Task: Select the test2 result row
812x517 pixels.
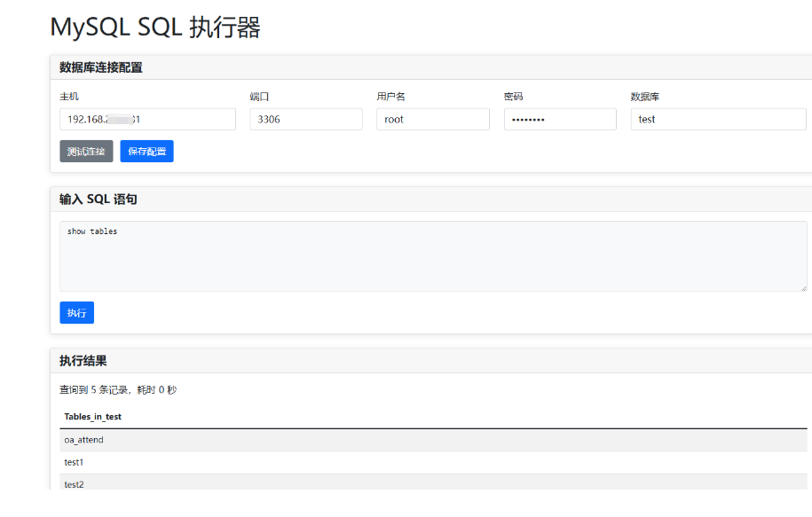Action: pyautogui.click(x=433, y=482)
